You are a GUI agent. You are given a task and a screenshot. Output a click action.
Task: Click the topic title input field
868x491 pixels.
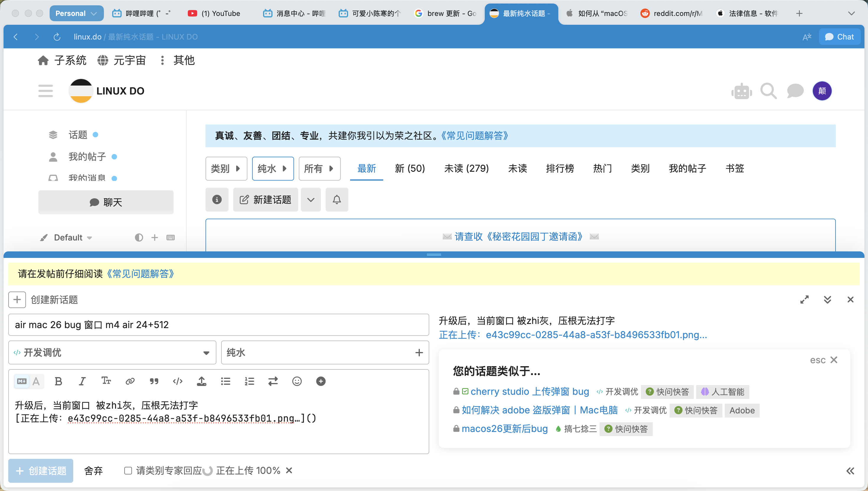click(218, 325)
